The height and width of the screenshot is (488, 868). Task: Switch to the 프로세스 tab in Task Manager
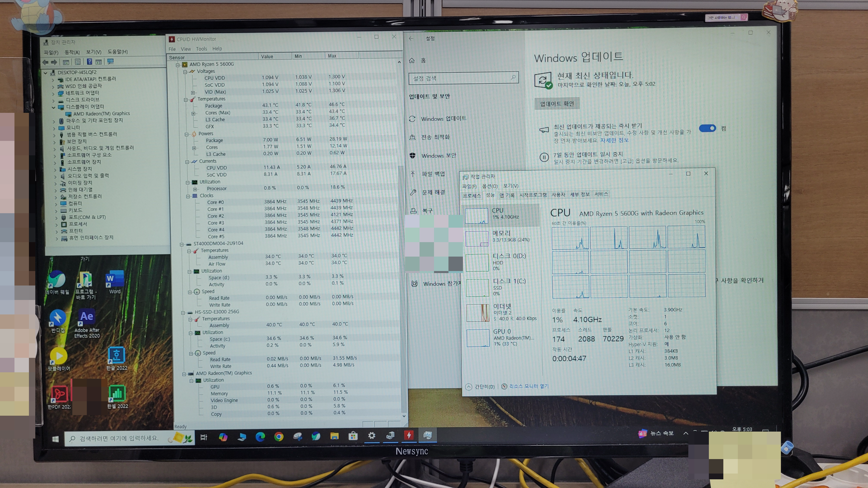(x=472, y=195)
